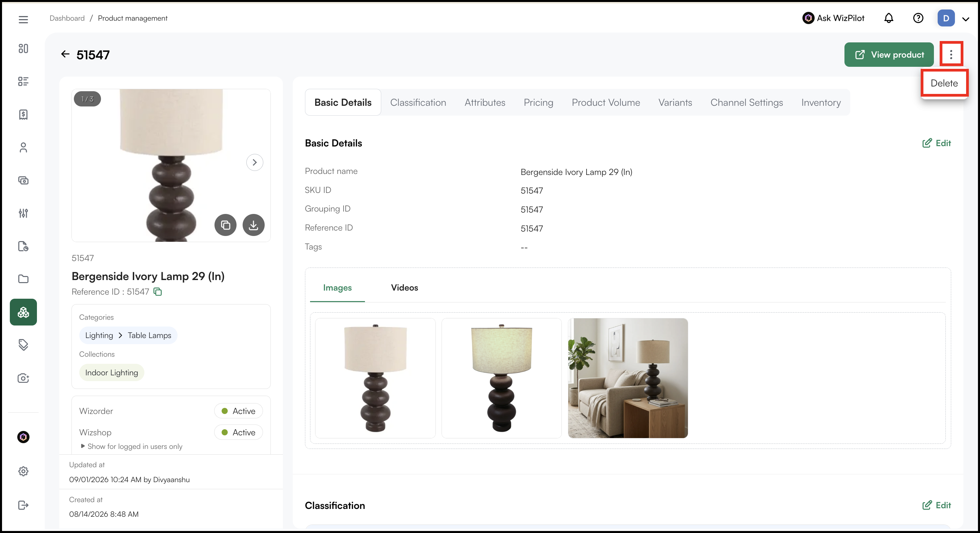Open the list view sidebar icon
This screenshot has width=980, height=533.
click(x=23, y=81)
